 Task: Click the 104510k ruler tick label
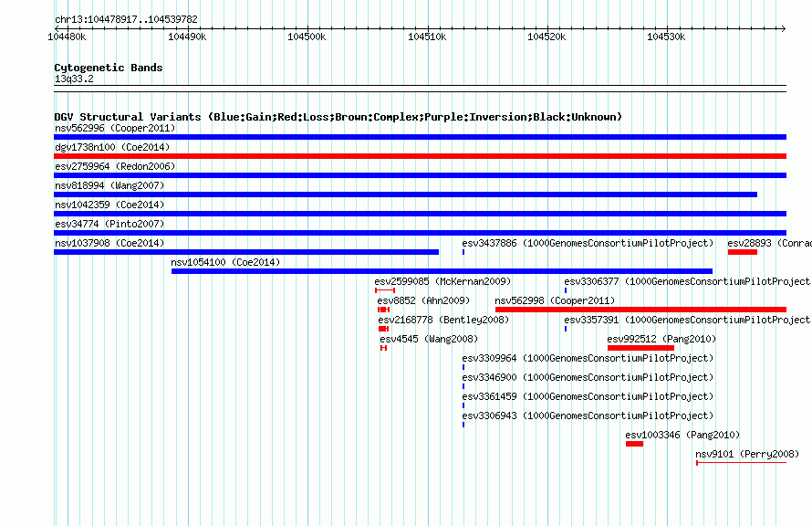tap(427, 37)
